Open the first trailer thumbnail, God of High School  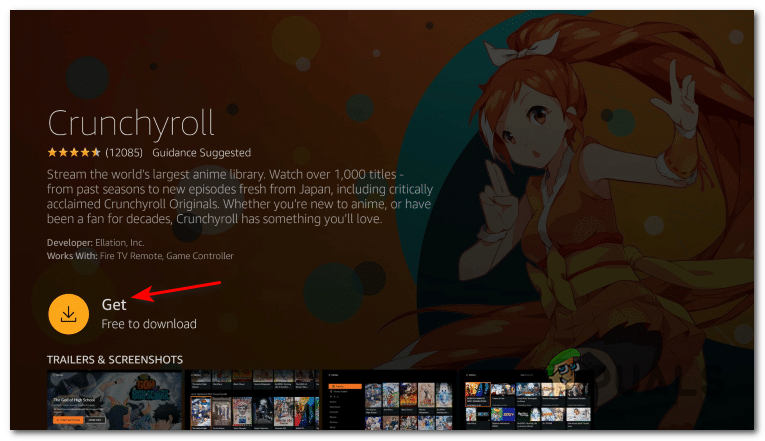click(114, 400)
